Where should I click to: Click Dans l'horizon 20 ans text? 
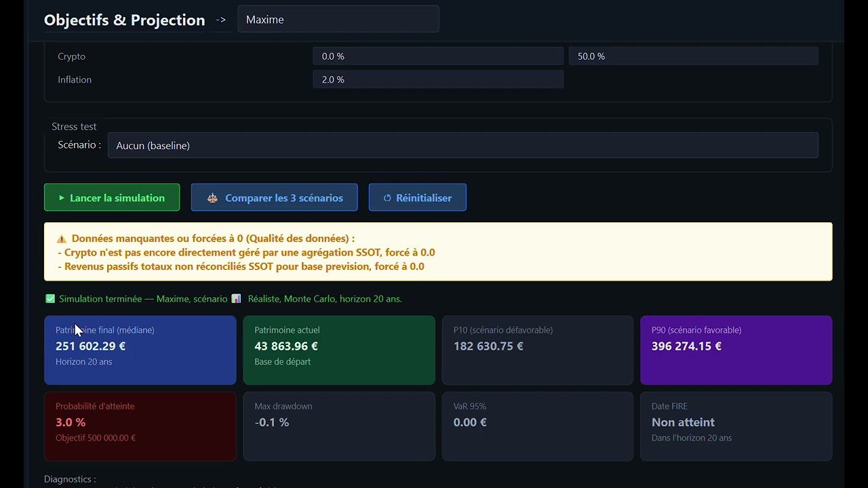[692, 438]
